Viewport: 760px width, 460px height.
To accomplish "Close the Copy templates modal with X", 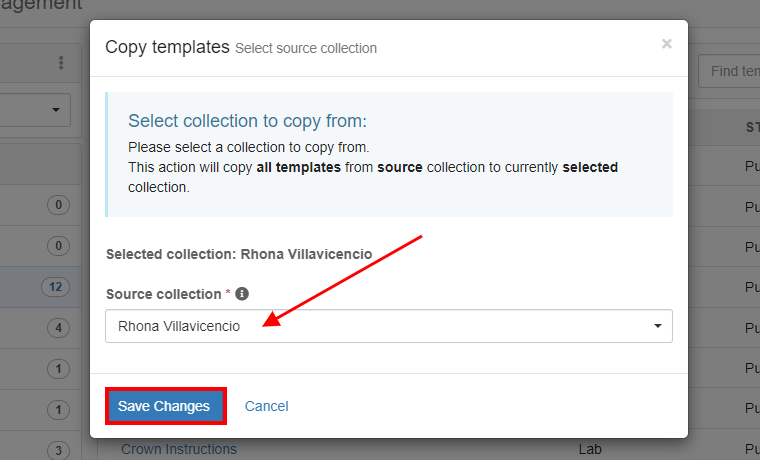I will point(666,44).
